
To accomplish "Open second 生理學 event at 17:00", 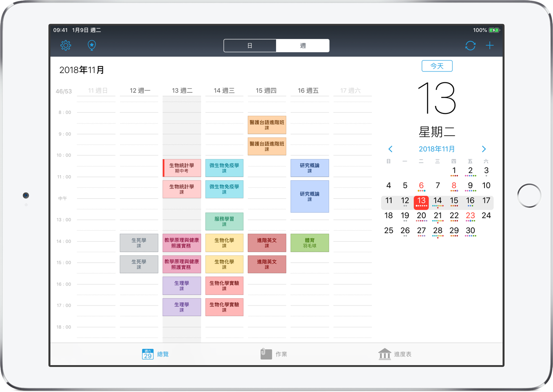I will 182,307.
